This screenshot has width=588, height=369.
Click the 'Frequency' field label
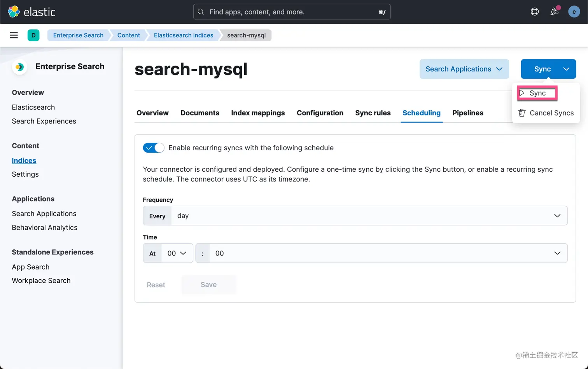(158, 200)
